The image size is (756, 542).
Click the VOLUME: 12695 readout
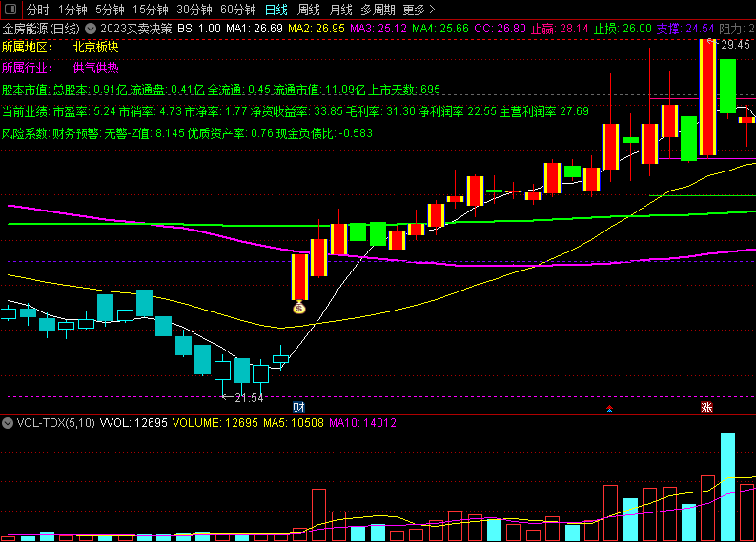[215, 423]
